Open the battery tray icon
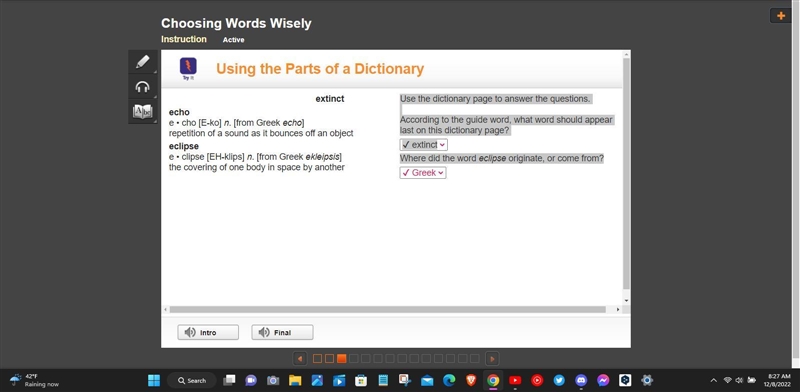The width and height of the screenshot is (800, 392). coord(752,380)
